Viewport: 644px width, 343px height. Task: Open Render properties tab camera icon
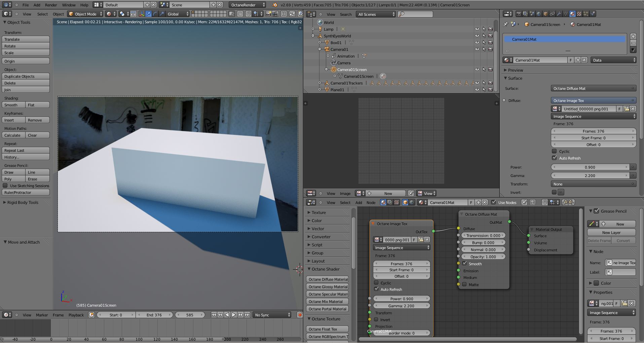(519, 14)
